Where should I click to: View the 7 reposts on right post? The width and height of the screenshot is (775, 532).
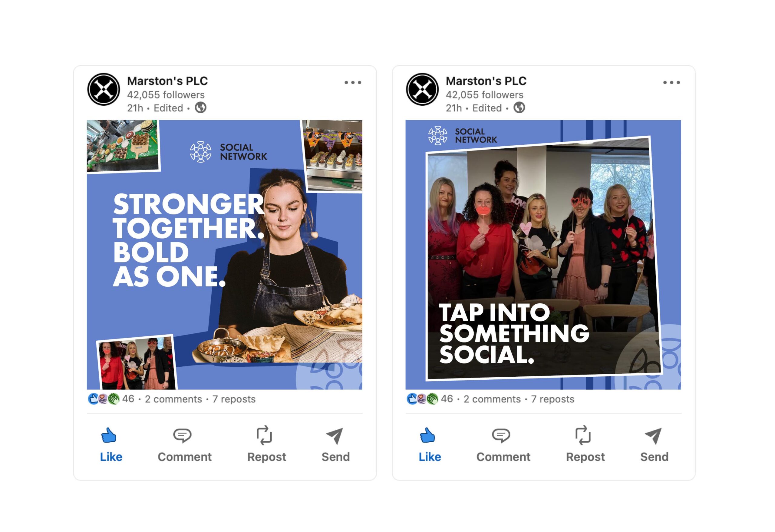pos(552,399)
